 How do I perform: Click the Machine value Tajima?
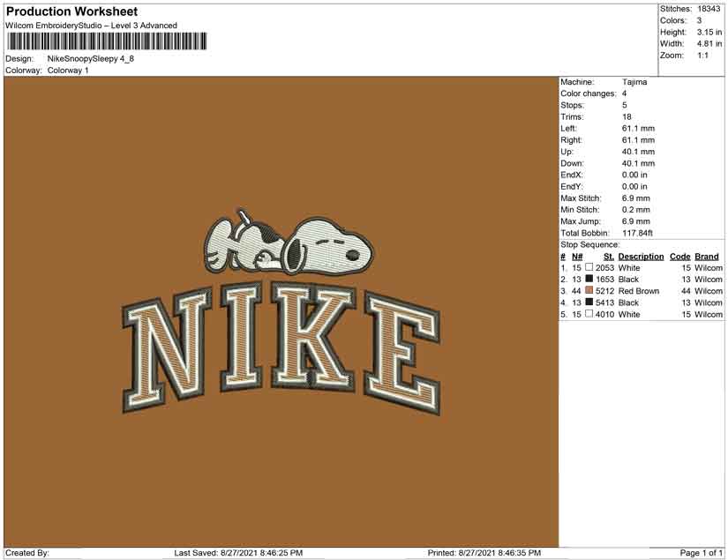point(634,82)
